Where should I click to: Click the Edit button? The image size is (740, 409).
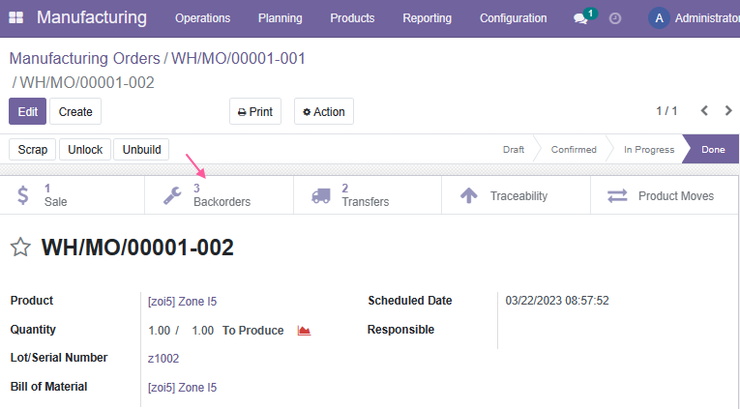click(x=27, y=111)
